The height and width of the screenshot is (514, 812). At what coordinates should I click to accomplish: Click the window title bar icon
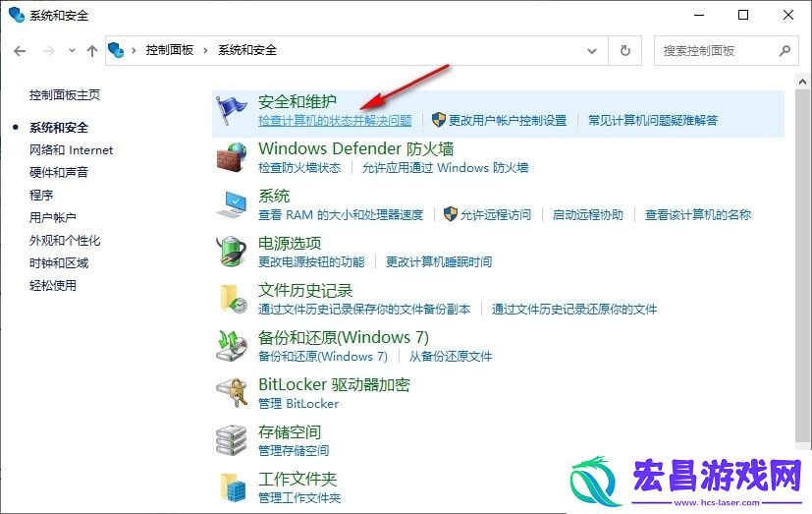(x=17, y=15)
